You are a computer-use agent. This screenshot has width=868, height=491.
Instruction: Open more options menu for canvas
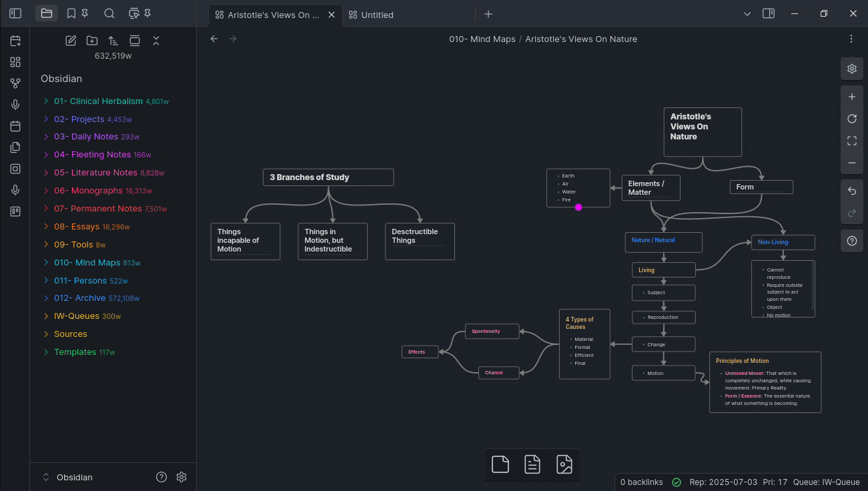pos(851,39)
